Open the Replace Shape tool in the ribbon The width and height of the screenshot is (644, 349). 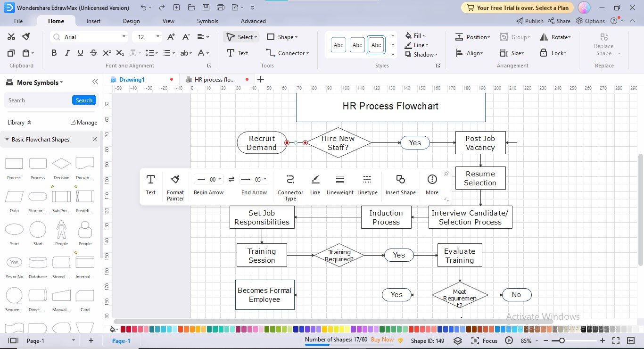click(603, 45)
